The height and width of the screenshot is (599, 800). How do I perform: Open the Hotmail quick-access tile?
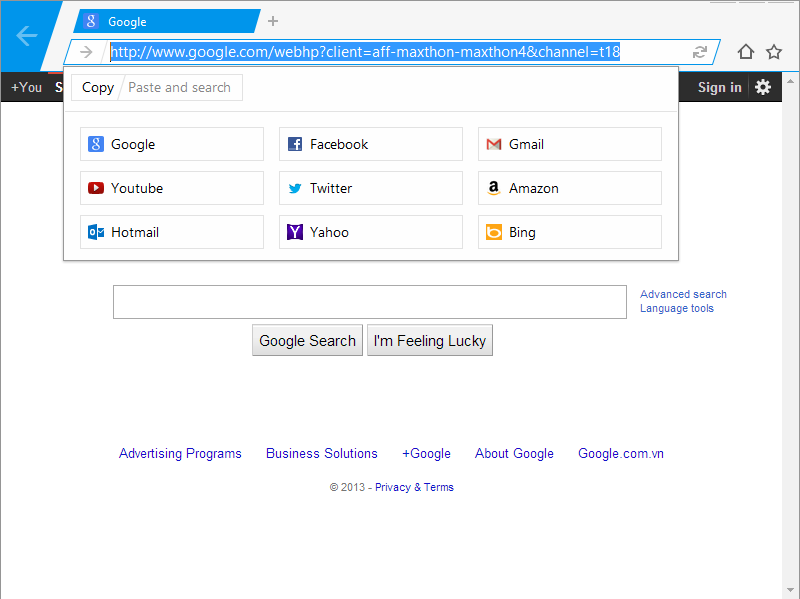tap(172, 232)
